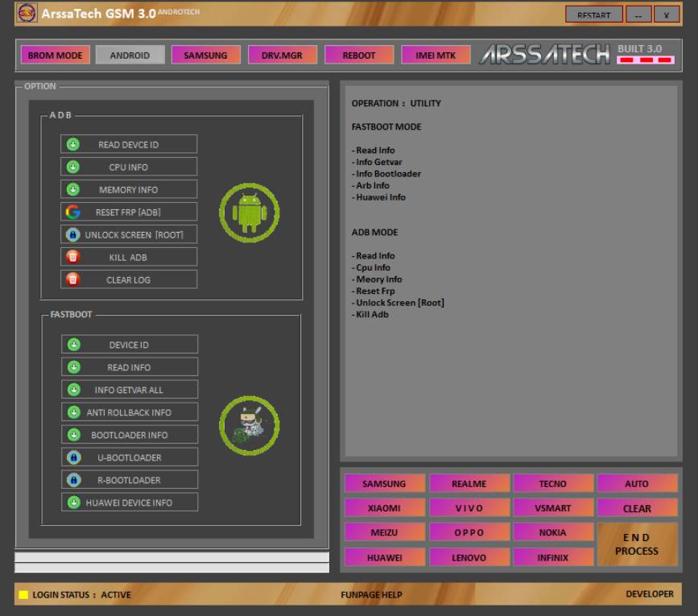Choose the XIAOMI brand button
The width and height of the screenshot is (698, 616).
pyautogui.click(x=384, y=508)
